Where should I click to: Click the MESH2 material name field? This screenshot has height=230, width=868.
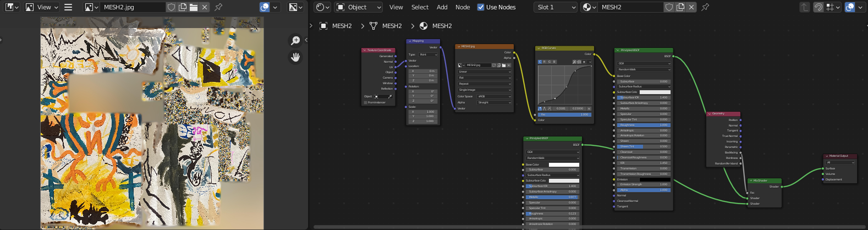[631, 7]
